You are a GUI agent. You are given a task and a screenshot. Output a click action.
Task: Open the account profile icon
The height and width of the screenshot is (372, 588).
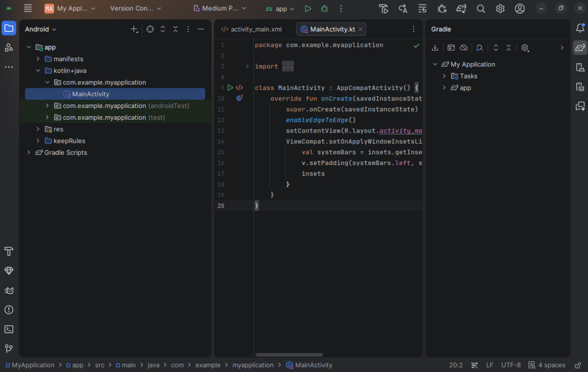click(x=520, y=8)
